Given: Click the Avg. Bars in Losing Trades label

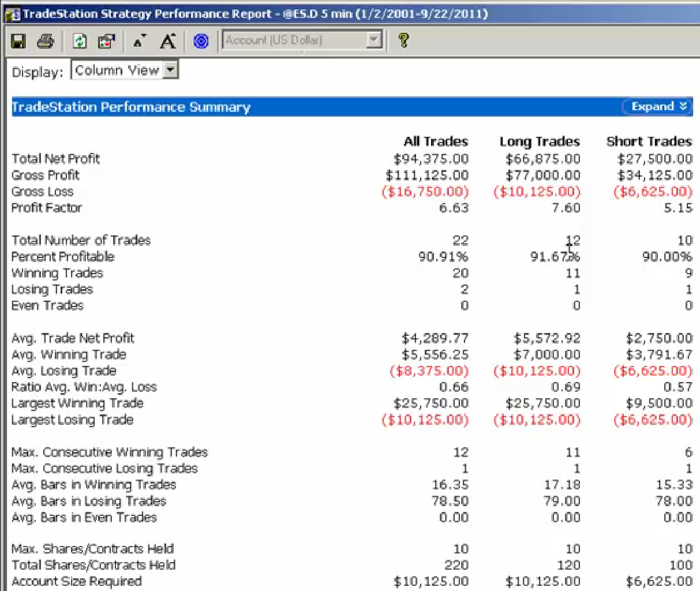Looking at the screenshot, I should point(89,501).
